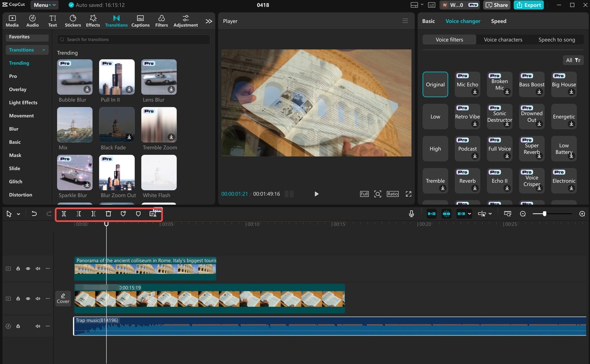
Task: Click the player fullscreen expand icon
Action: (408, 194)
